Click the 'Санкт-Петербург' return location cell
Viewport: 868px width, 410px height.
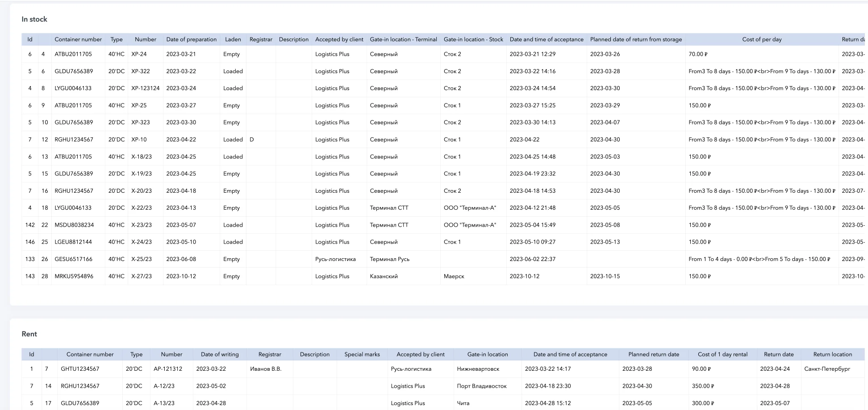coord(827,369)
